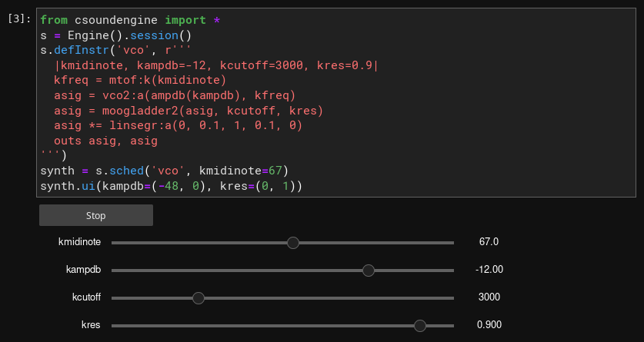Click the moogladder2 code line

189,111
